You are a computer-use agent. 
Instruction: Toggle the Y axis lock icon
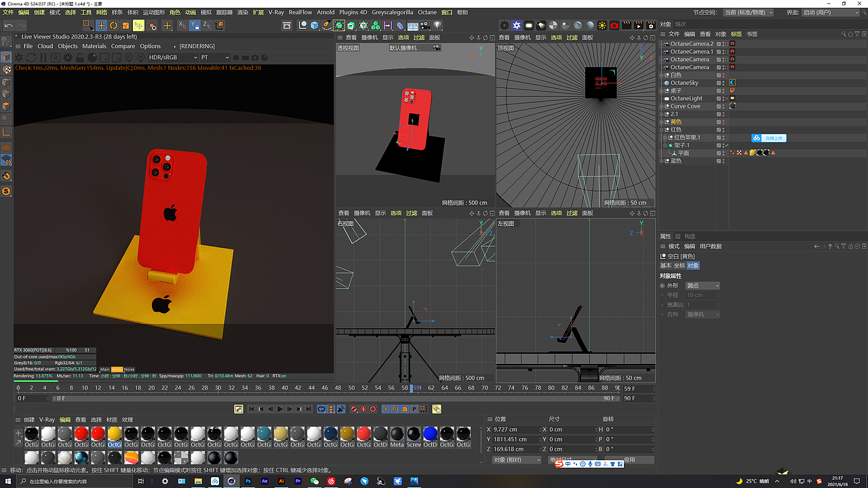point(195,26)
